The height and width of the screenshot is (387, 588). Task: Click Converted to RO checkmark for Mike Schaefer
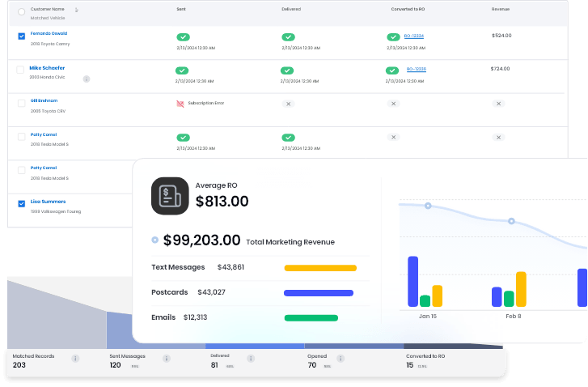click(392, 70)
